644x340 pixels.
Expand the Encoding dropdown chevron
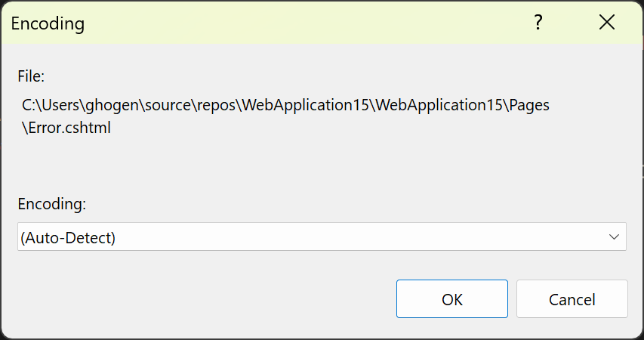pos(613,237)
